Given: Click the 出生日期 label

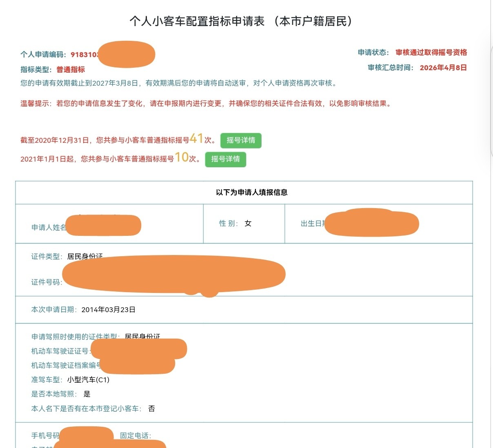Looking at the screenshot, I should 313,223.
